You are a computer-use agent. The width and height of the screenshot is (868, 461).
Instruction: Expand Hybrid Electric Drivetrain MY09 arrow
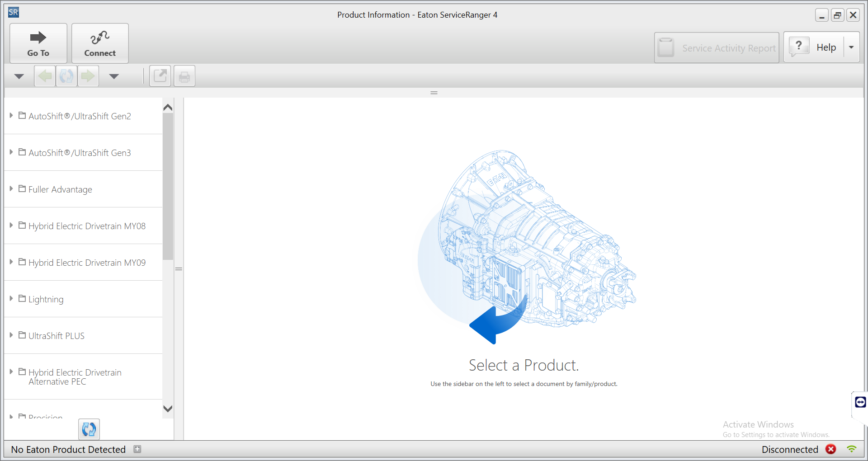tap(11, 262)
